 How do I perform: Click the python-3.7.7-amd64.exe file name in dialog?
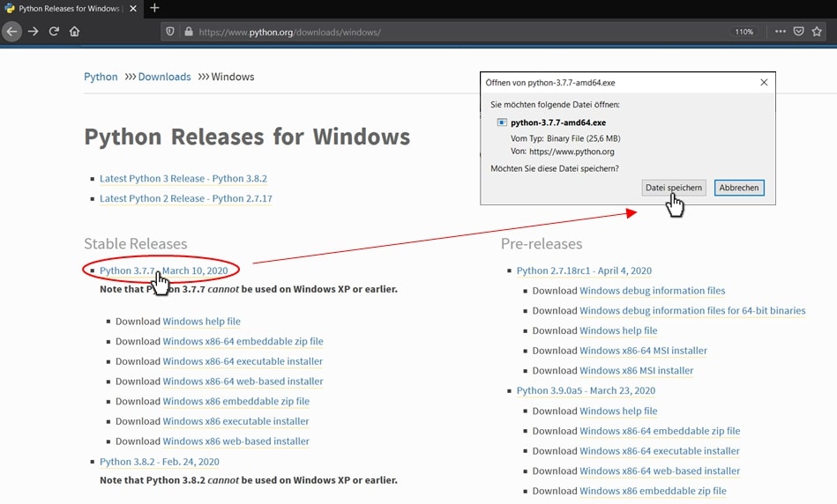(558, 122)
